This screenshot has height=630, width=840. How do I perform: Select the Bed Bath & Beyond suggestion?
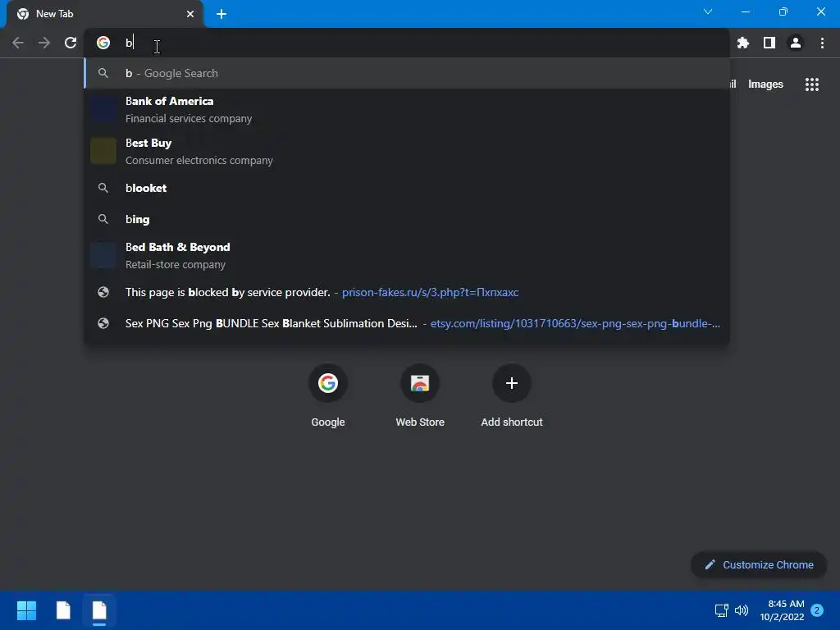click(407, 256)
